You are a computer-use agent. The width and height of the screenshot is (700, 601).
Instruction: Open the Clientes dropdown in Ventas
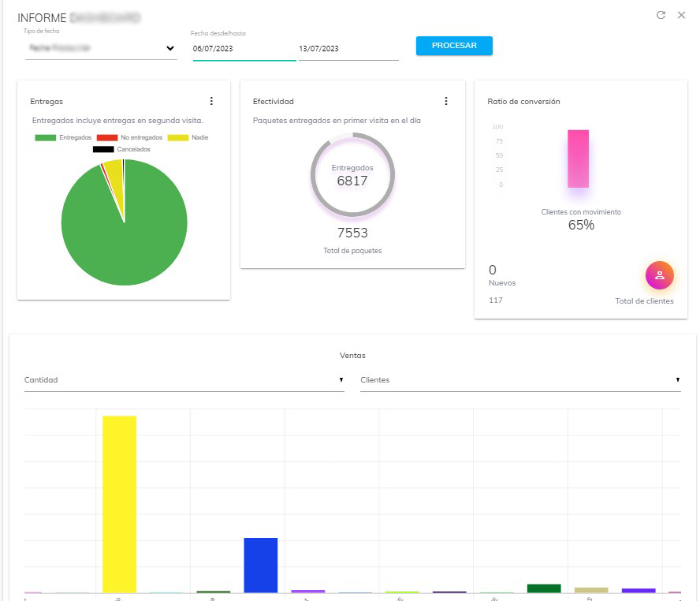pyautogui.click(x=519, y=380)
